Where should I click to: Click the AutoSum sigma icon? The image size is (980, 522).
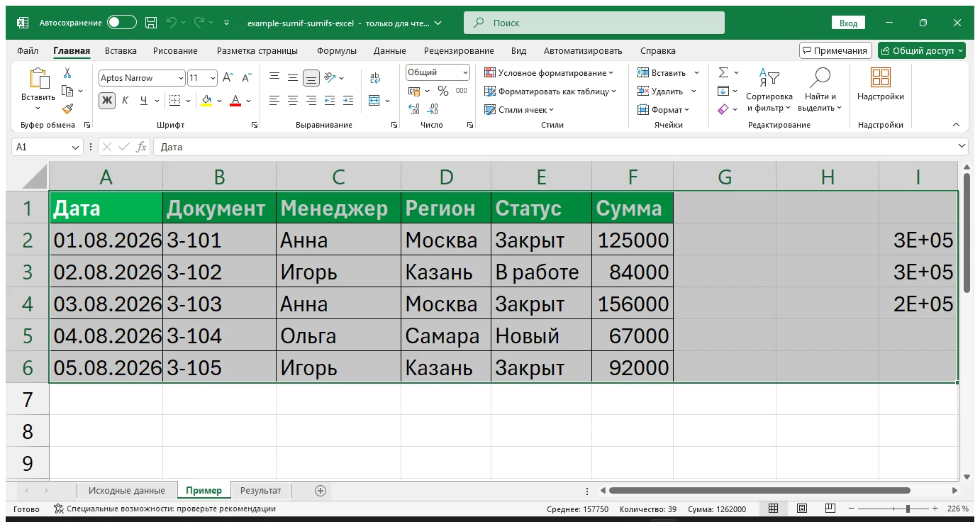(x=723, y=72)
